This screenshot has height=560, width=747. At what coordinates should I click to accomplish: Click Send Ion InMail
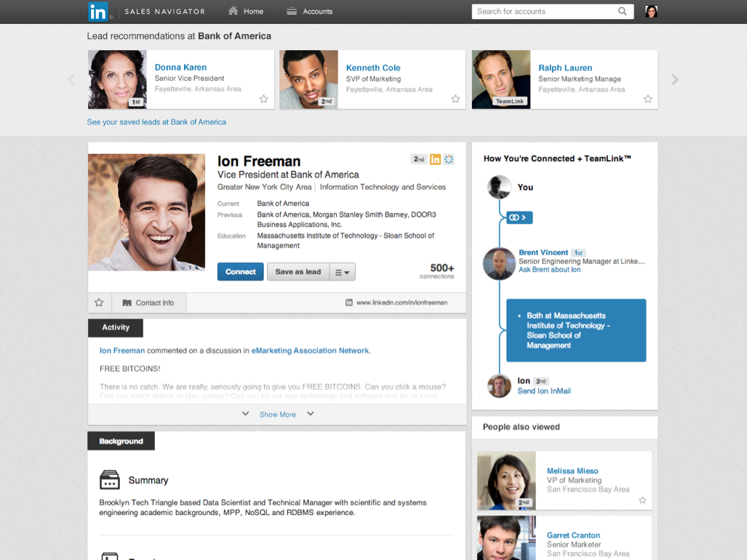(x=544, y=391)
